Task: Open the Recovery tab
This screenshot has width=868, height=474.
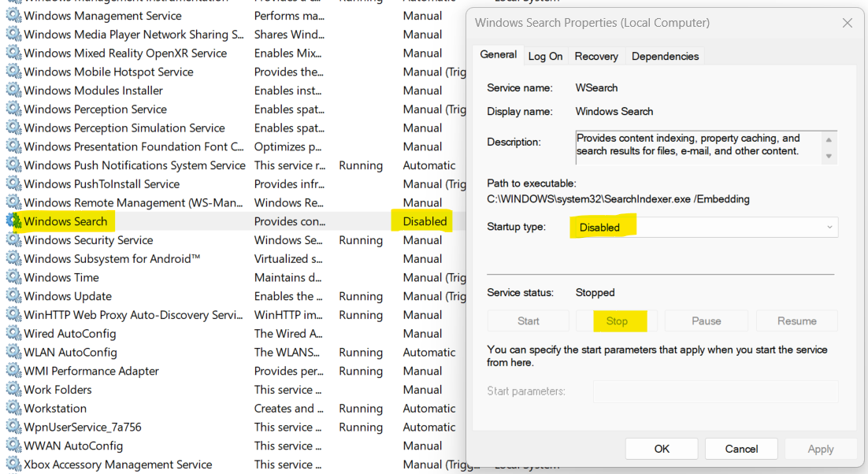Action: click(596, 56)
